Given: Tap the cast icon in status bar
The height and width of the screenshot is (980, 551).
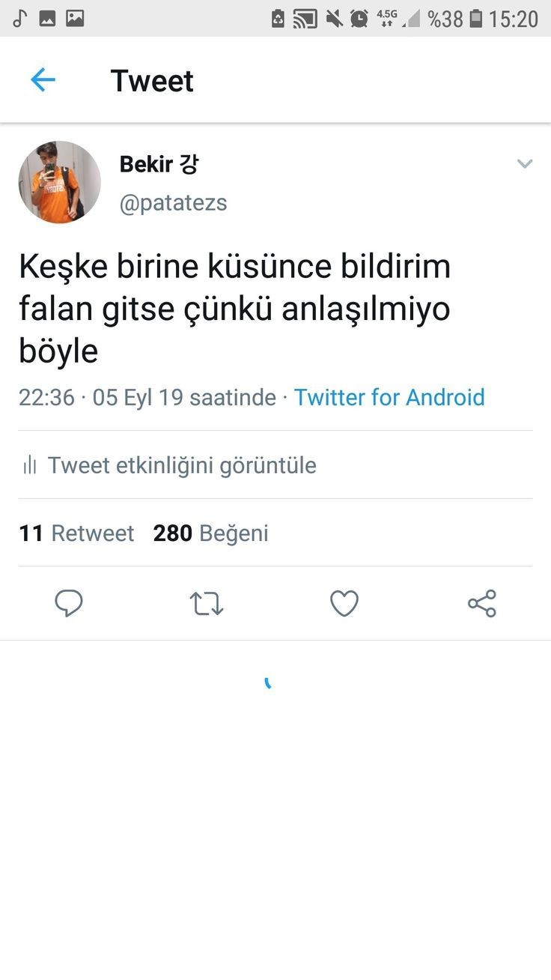Looking at the screenshot, I should [305, 18].
